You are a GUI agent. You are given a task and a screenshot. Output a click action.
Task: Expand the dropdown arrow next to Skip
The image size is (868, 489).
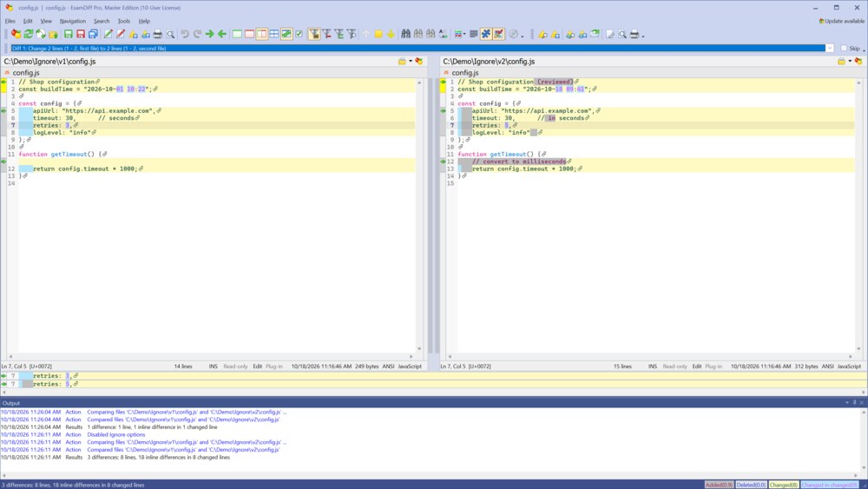(x=864, y=50)
